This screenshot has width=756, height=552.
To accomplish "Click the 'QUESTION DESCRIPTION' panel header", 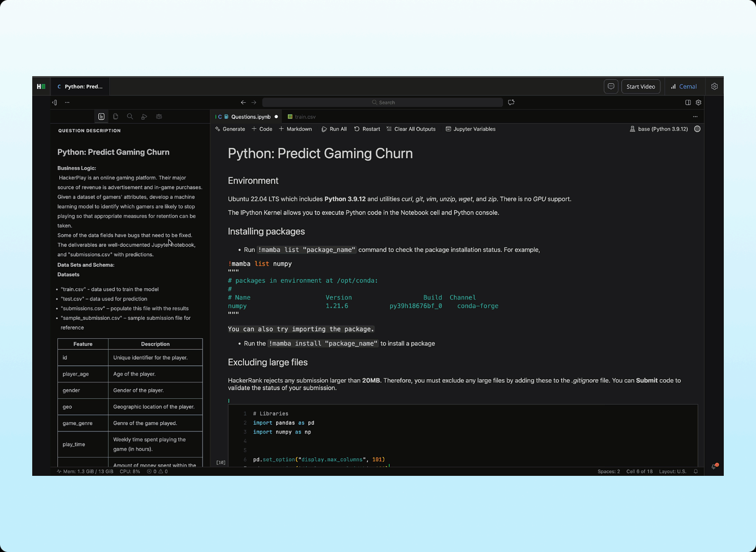I will 90,131.
